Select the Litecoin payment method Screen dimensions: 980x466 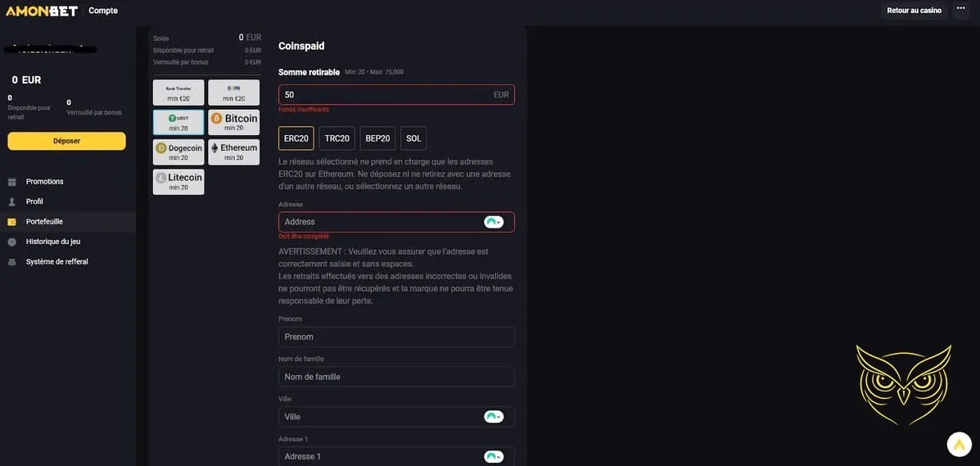[x=178, y=181]
